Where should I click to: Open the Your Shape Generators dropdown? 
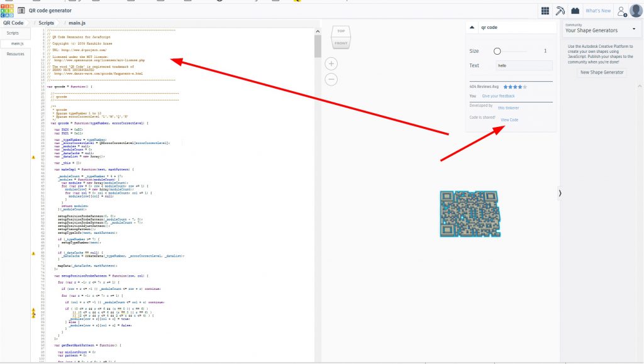pyautogui.click(x=600, y=28)
